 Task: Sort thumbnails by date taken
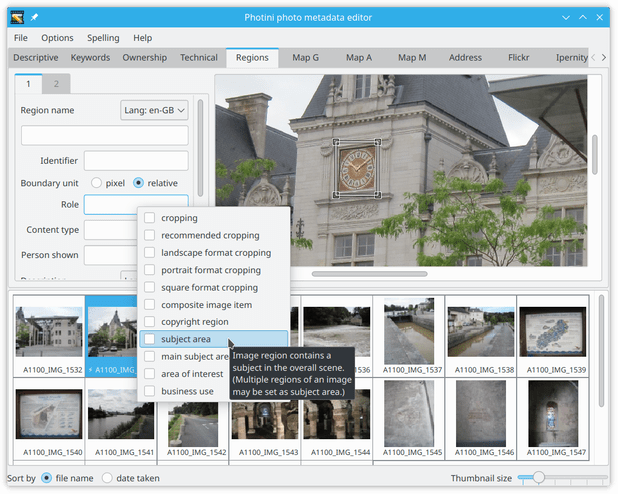(x=107, y=478)
